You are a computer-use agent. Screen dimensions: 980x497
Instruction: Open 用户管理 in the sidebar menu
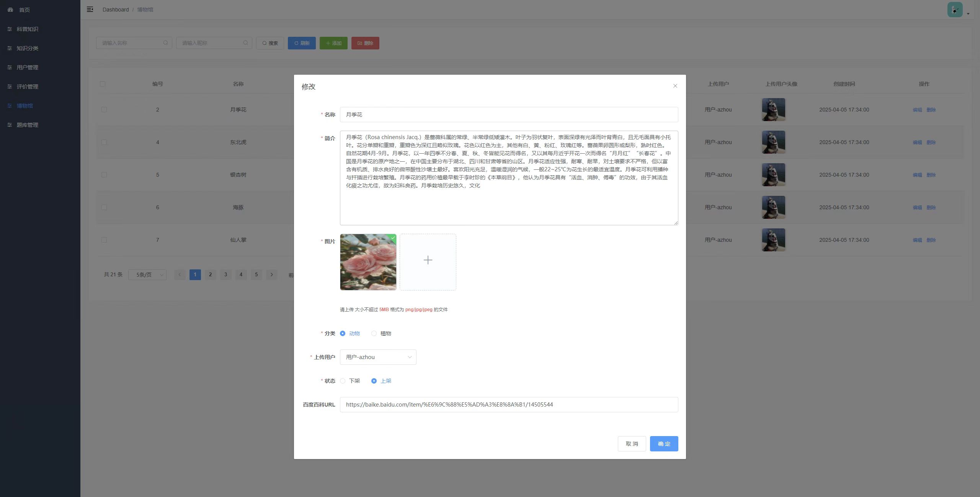tap(27, 67)
